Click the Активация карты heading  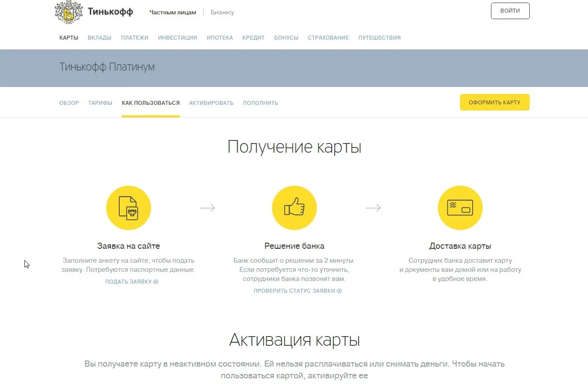click(294, 340)
